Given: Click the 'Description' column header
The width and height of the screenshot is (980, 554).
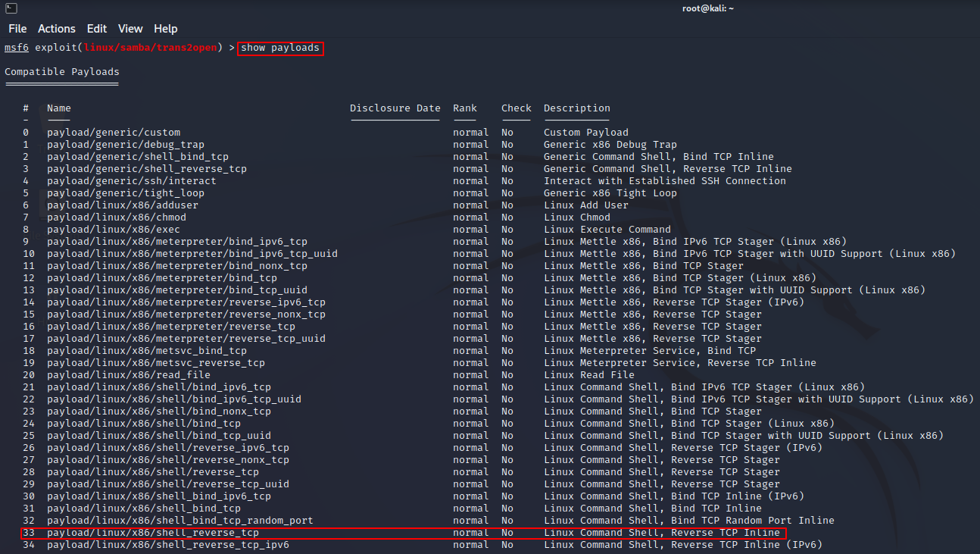Looking at the screenshot, I should 576,108.
